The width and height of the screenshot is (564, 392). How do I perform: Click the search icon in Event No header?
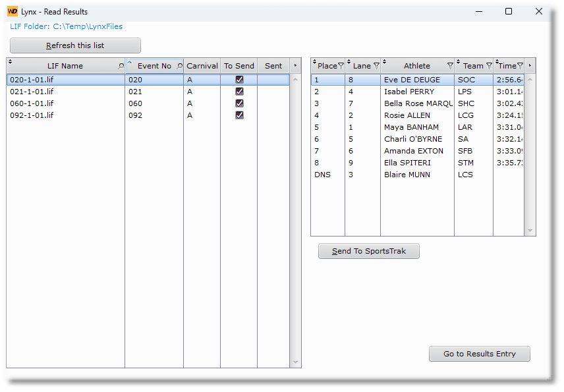coord(179,66)
